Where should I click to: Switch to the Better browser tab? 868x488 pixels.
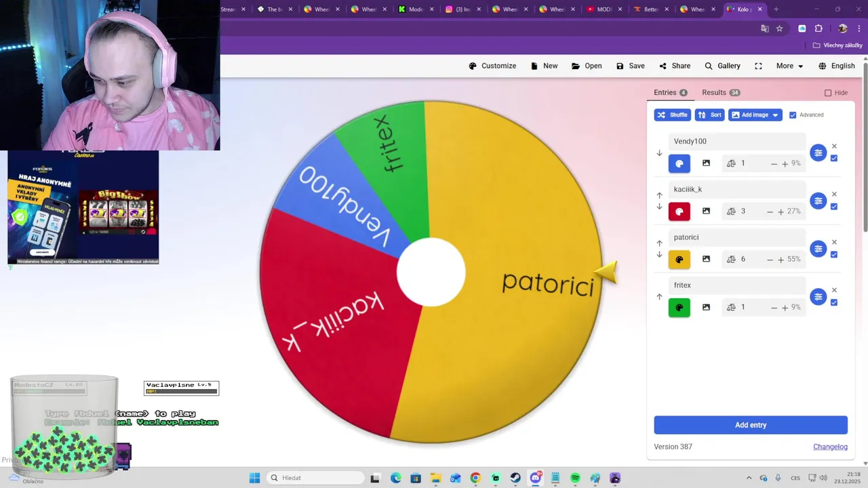[x=651, y=9]
